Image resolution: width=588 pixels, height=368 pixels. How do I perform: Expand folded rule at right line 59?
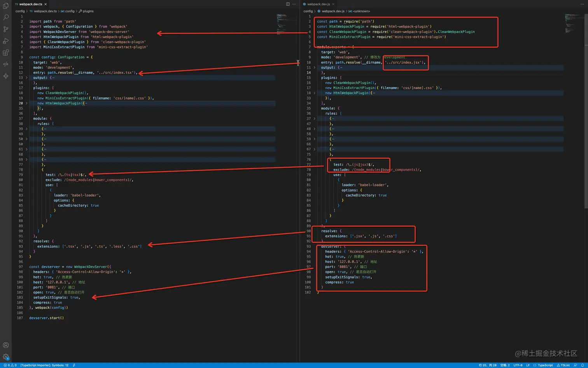(314, 139)
